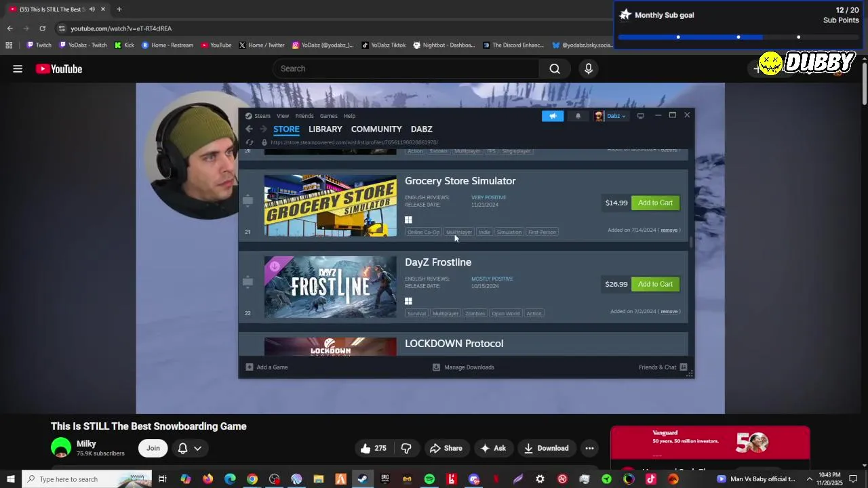Go back in the browser

click(9, 28)
